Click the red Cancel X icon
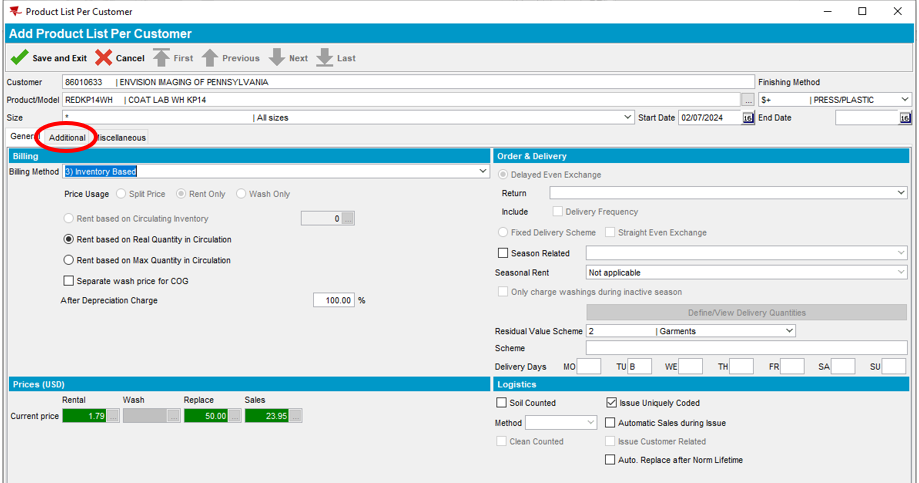The height and width of the screenshot is (483, 919). pos(103,58)
